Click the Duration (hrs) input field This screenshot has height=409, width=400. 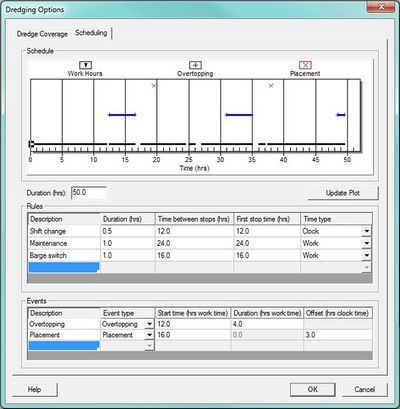click(89, 193)
